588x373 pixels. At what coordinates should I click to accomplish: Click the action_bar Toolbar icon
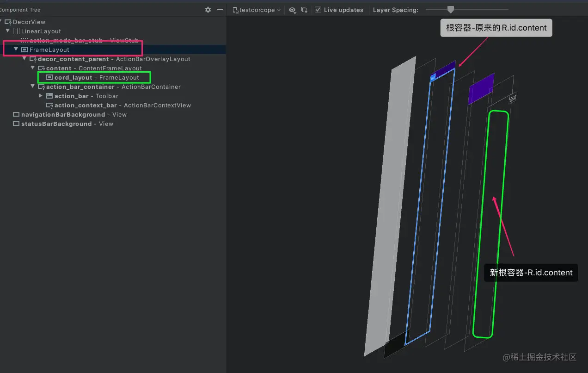click(x=49, y=96)
